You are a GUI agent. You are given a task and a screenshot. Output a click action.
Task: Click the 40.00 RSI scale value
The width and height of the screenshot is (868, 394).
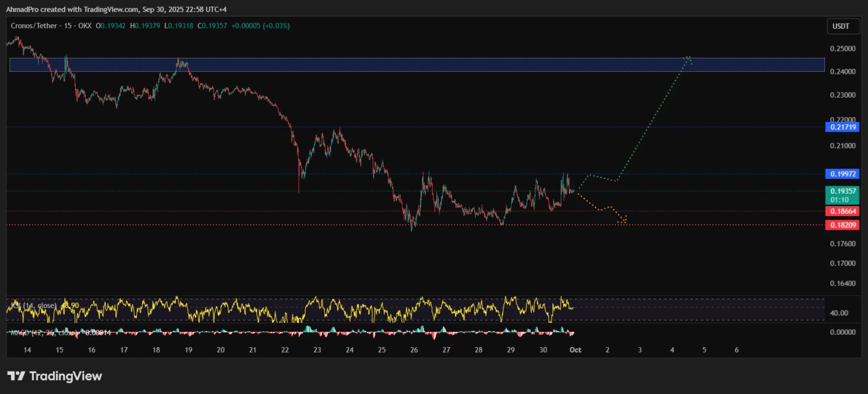(839, 313)
